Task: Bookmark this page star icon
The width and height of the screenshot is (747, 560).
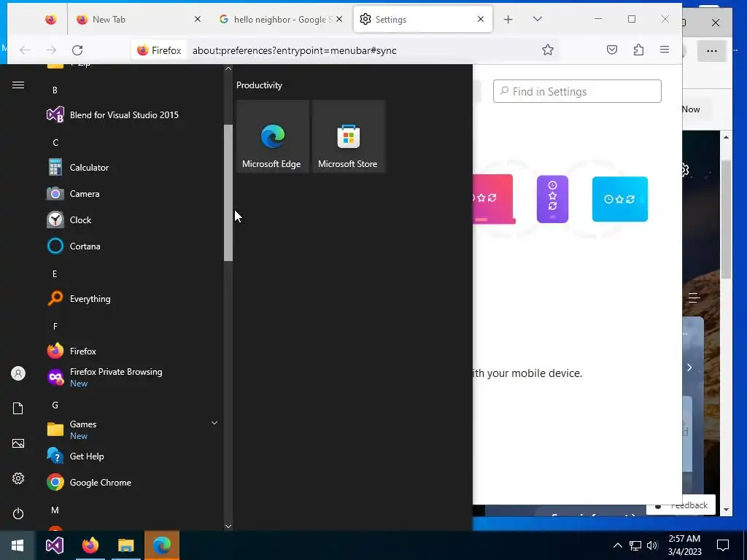Action: coord(548,50)
